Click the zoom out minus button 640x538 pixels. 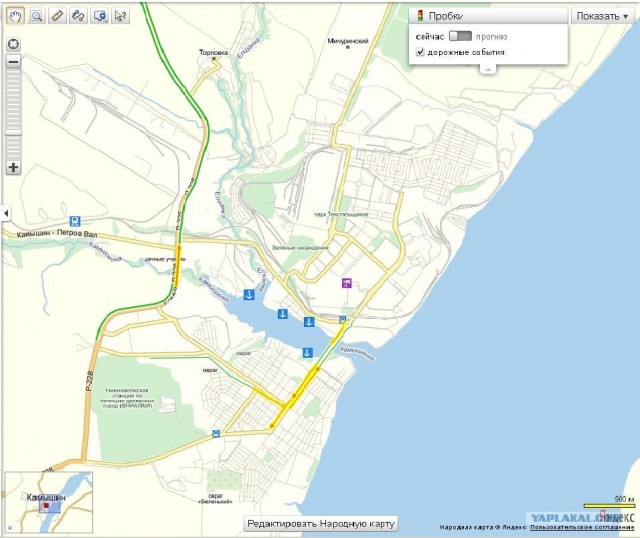click(x=13, y=61)
